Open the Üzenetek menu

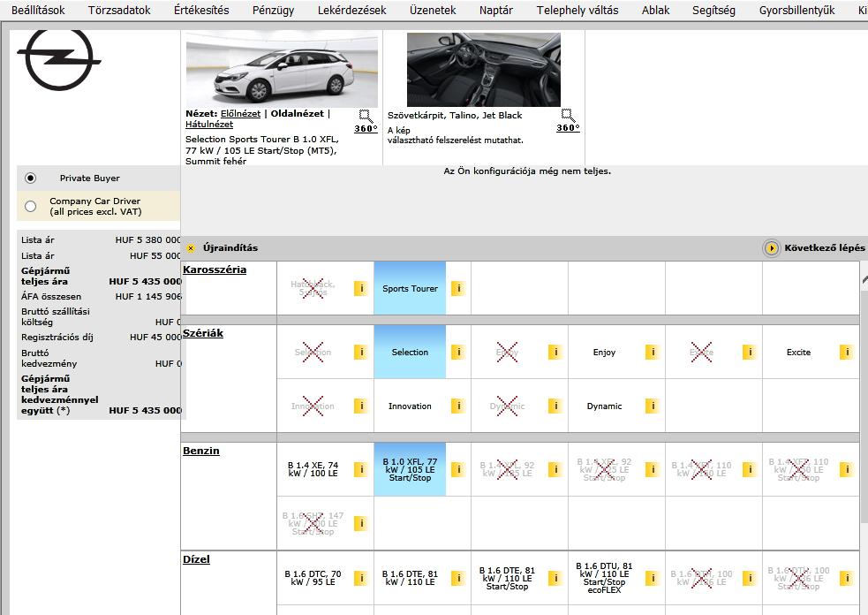433,10
